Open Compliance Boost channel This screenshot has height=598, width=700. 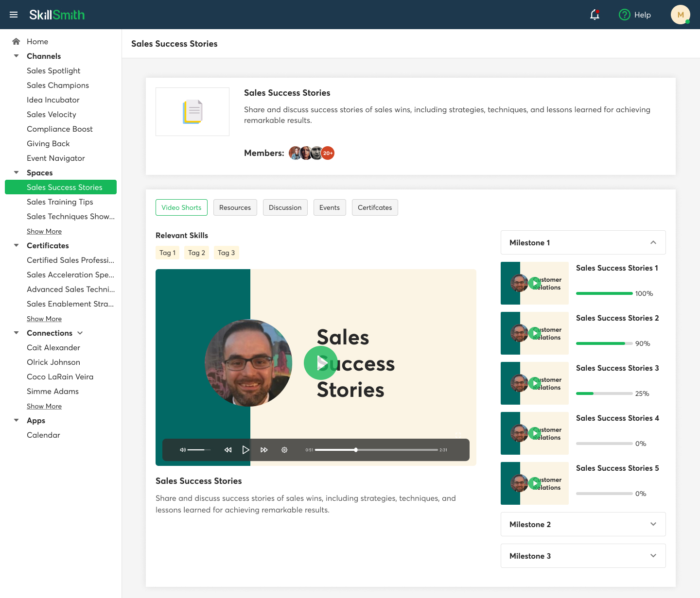(60, 129)
